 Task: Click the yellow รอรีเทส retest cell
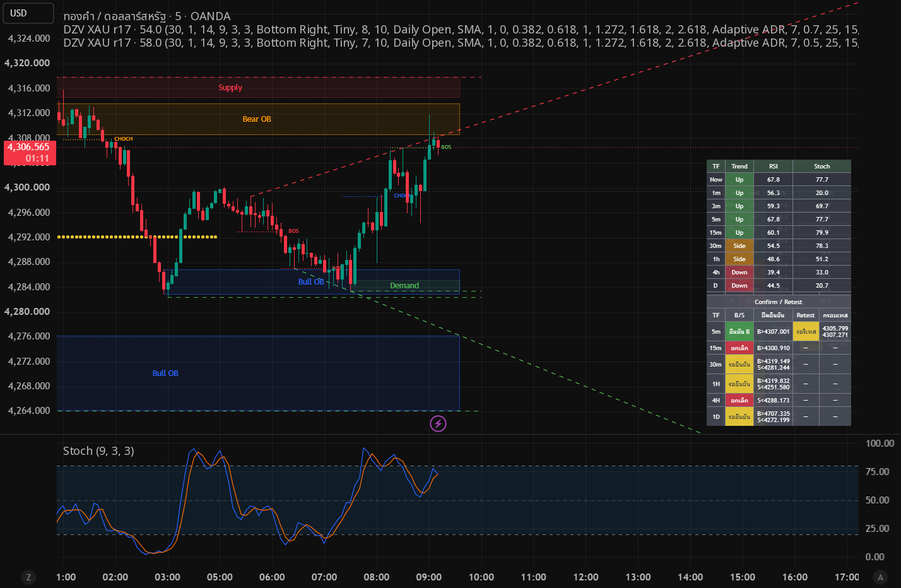click(x=806, y=331)
